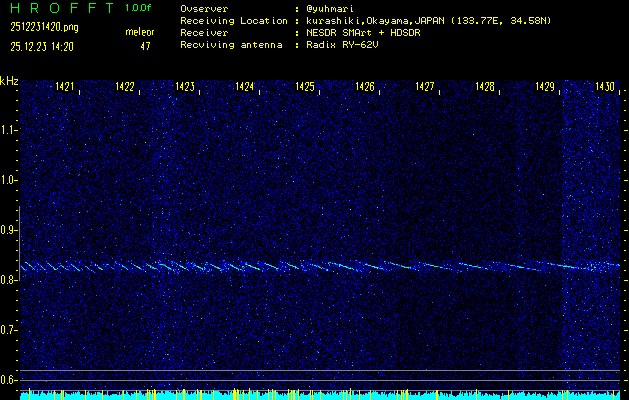The image size is (629, 400).
Task: Click the meteor count value 47
Action: (146, 46)
